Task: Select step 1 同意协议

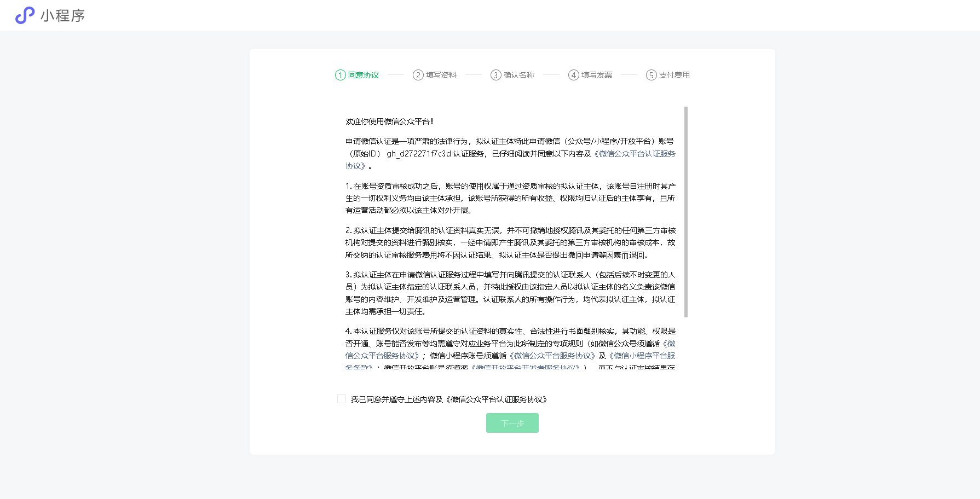Action: [x=357, y=75]
